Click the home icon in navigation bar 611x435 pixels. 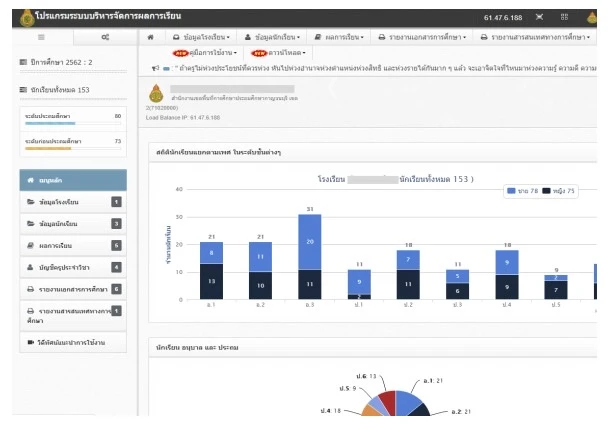150,37
